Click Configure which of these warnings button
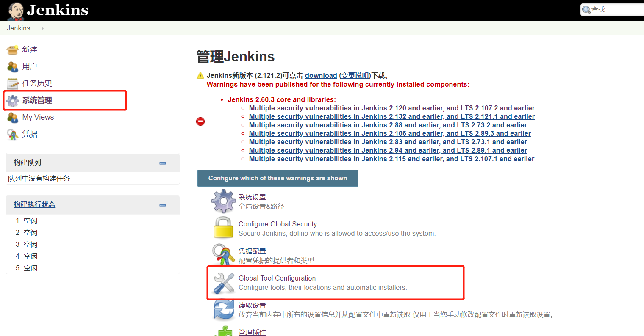644x336 pixels. 278,178
